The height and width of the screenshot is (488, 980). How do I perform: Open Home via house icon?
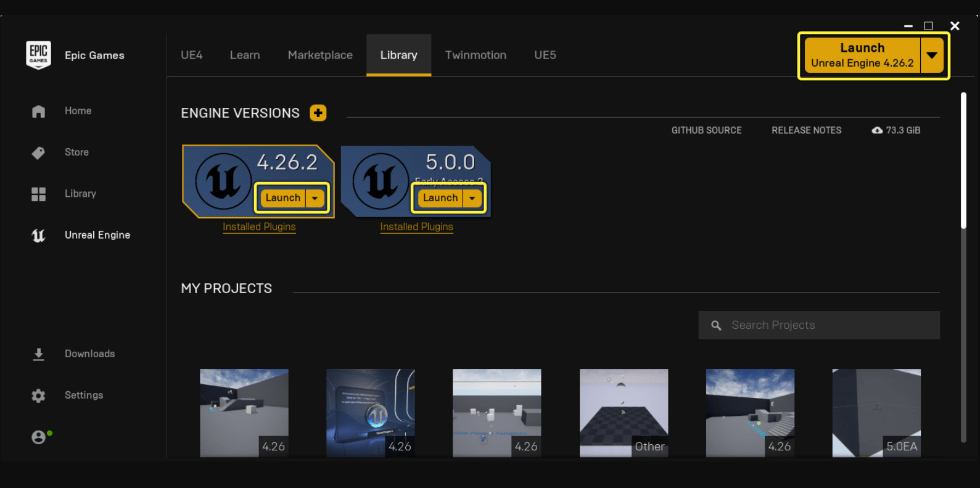pos(38,111)
